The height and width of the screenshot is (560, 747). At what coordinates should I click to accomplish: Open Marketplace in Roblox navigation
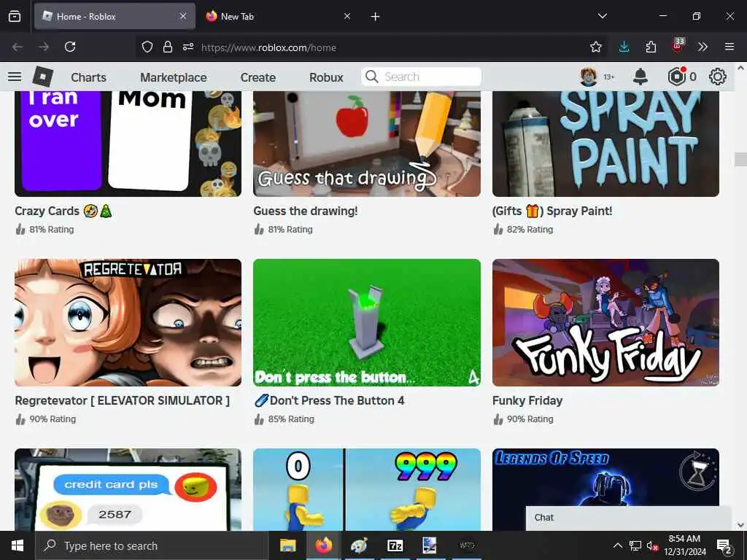174,77
